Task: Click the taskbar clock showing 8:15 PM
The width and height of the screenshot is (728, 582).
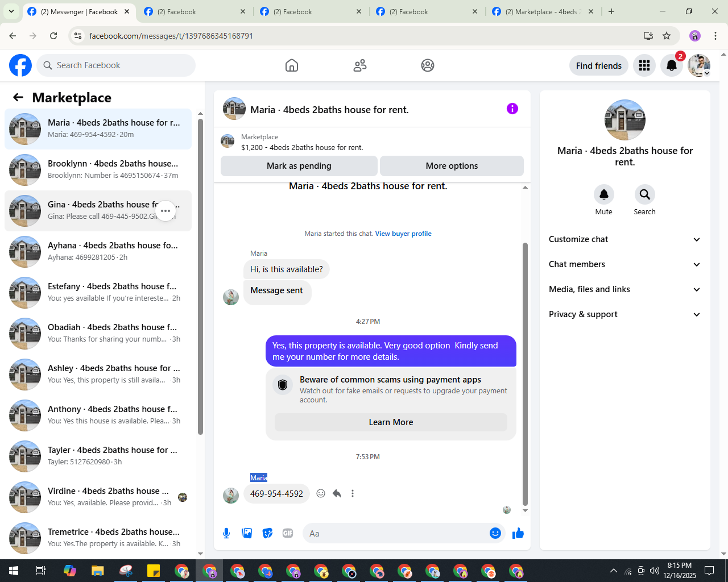Action: [680, 571]
